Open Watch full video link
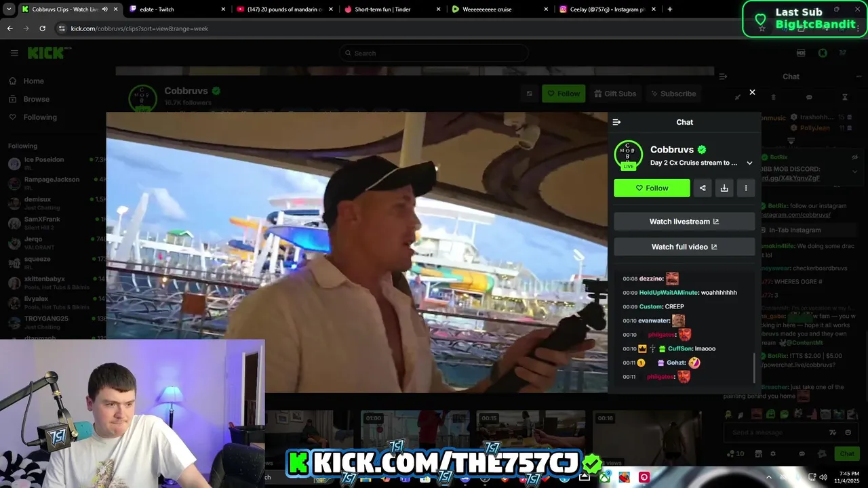The width and height of the screenshot is (868, 488). (x=684, y=247)
